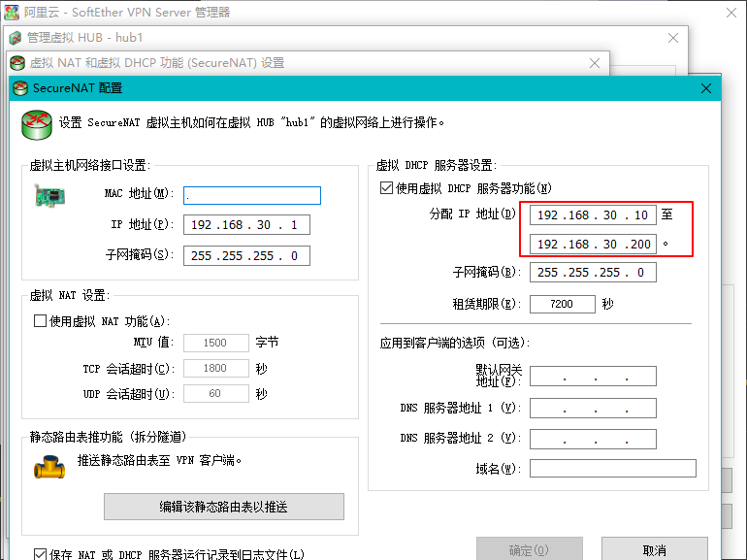
Task: Click DHCP start address field 192.168.30.10
Action: click(593, 214)
